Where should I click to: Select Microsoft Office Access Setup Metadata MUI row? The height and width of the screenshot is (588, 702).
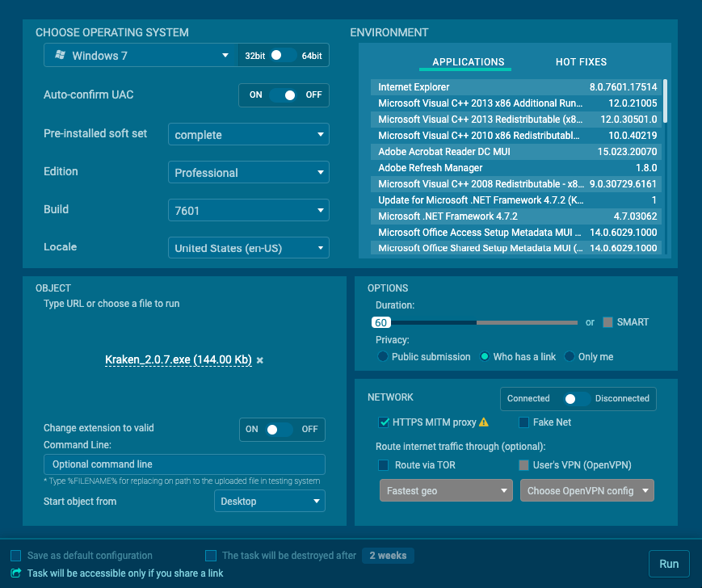click(515, 233)
